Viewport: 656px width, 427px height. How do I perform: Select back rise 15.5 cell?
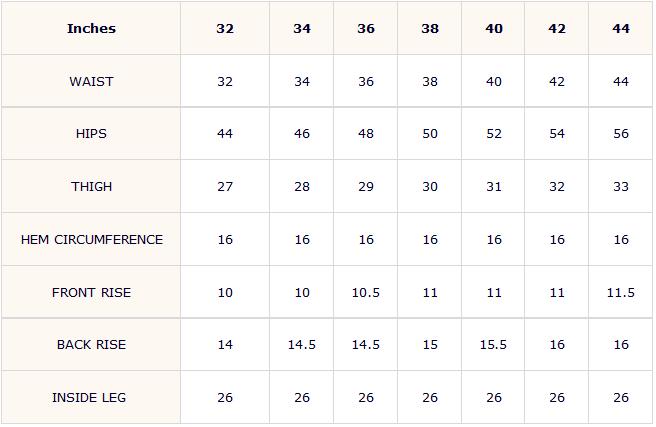(x=493, y=345)
